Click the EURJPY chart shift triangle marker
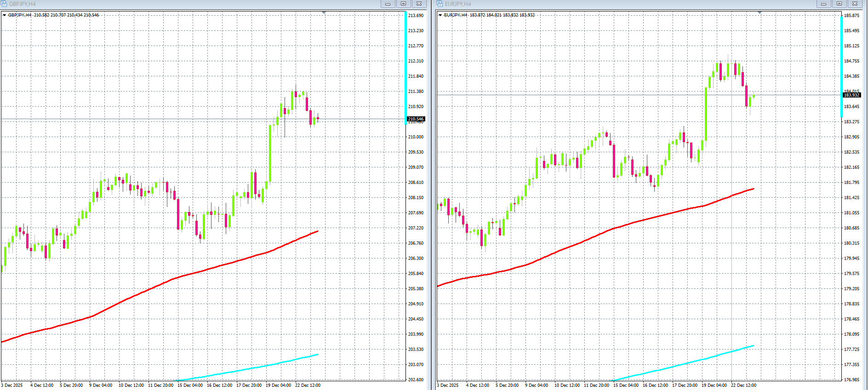Viewport: 868px width, 390px height. click(x=759, y=13)
